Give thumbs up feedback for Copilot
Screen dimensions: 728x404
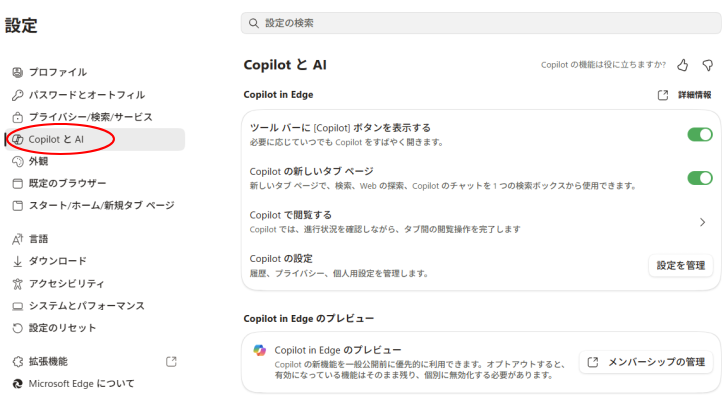click(682, 65)
